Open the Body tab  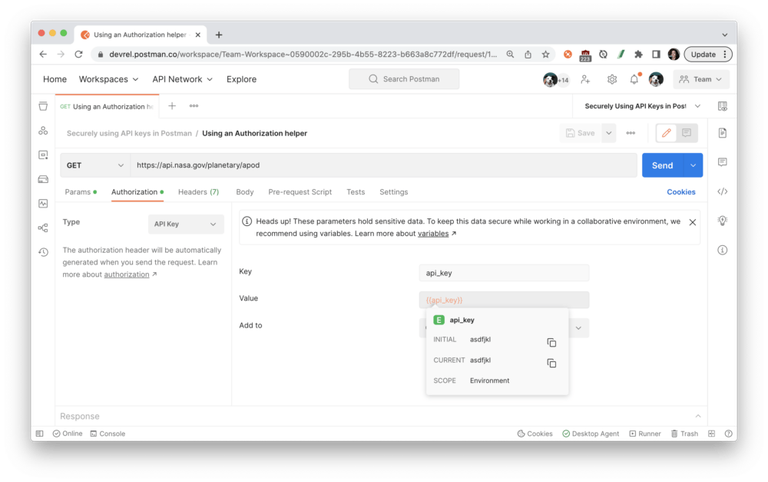(x=245, y=192)
